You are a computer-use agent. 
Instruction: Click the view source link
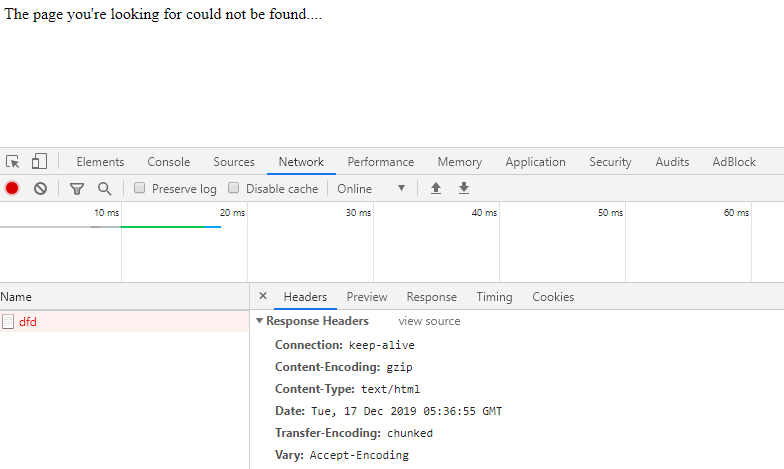pyautogui.click(x=429, y=321)
